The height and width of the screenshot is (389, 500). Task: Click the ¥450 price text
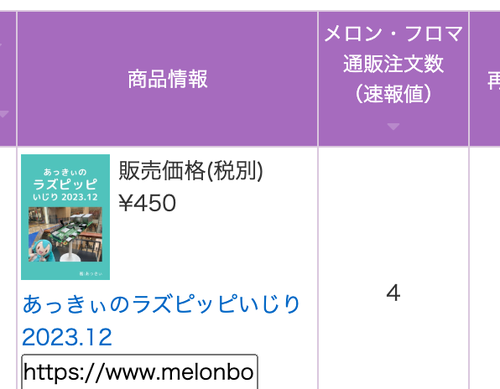point(147,203)
